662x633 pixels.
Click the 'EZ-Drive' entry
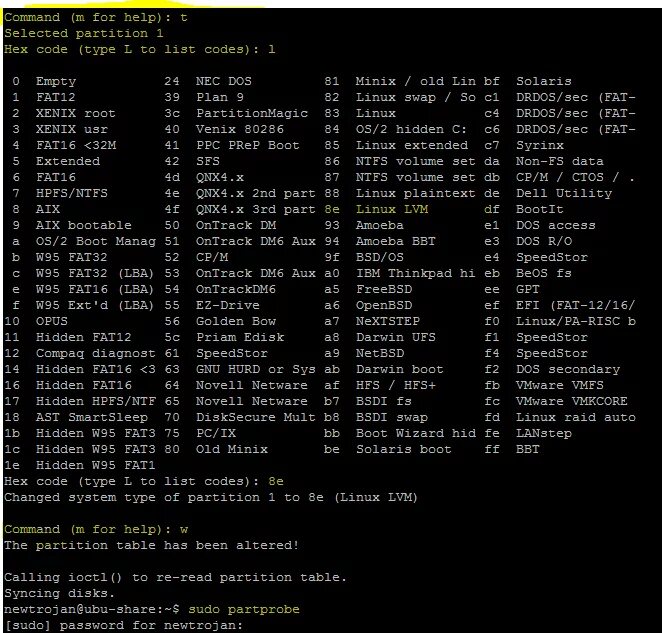point(228,305)
